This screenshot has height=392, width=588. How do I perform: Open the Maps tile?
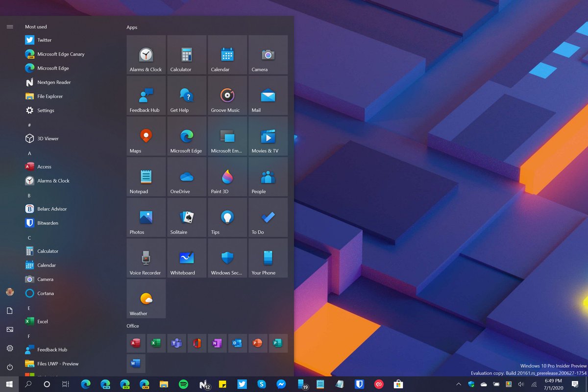(x=146, y=136)
